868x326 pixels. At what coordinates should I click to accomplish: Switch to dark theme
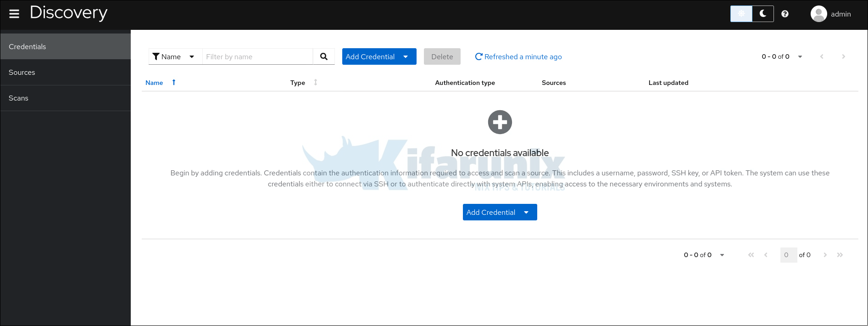coord(763,14)
